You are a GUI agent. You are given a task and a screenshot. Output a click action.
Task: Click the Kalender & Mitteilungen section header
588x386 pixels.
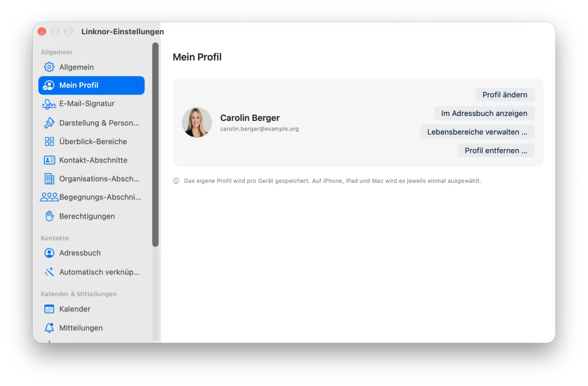pos(79,294)
